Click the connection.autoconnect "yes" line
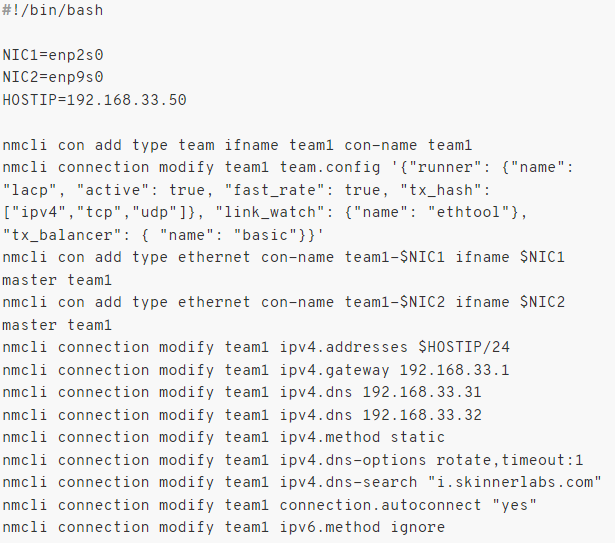Image resolution: width=615 pixels, height=543 pixels. click(269, 505)
